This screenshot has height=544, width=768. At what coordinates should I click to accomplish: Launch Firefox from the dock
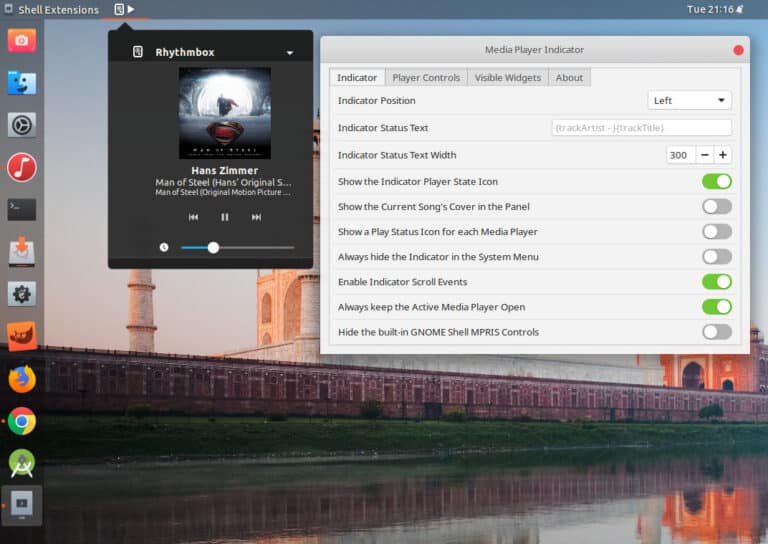[22, 379]
